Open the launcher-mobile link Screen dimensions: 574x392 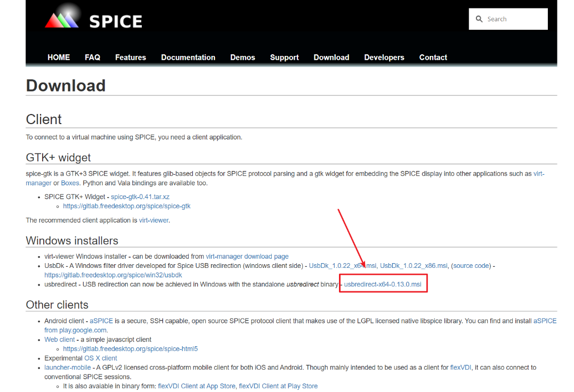[x=68, y=367]
